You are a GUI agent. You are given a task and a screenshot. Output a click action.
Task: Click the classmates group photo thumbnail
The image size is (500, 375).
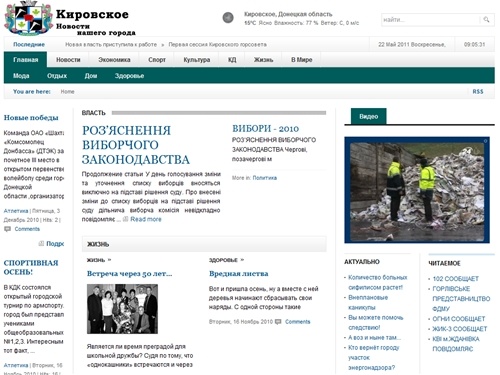122,309
